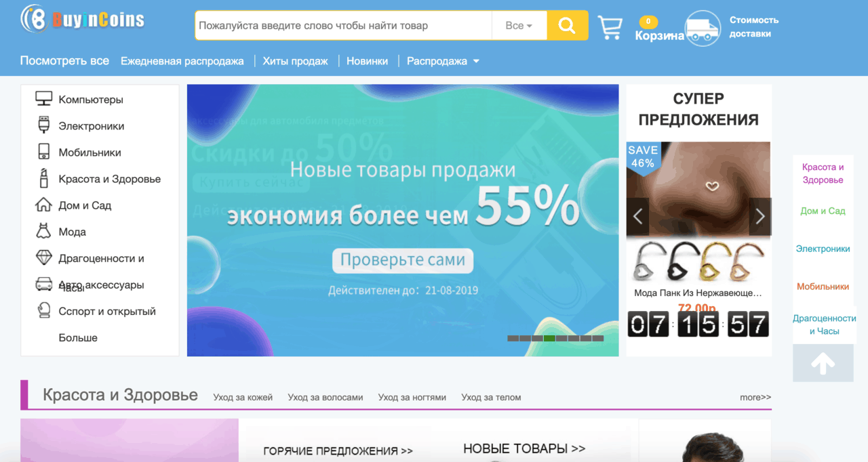The width and height of the screenshot is (868, 462).
Task: Open Посмотреть все menu
Action: pos(64,60)
